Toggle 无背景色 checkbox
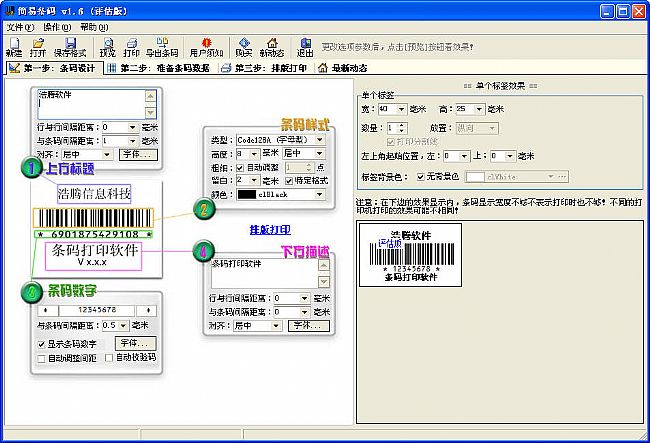The image size is (650, 443). pos(420,177)
